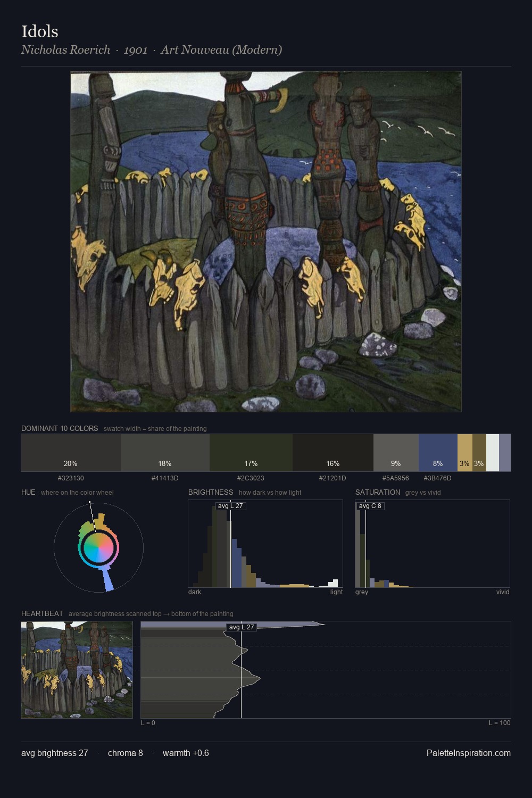This screenshot has height=798, width=532.
Task: Select the 8% blue swatch #3B476D
Action: (x=438, y=453)
